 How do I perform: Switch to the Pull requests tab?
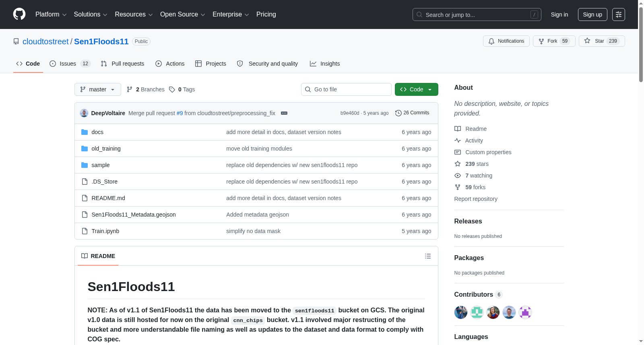click(x=122, y=64)
